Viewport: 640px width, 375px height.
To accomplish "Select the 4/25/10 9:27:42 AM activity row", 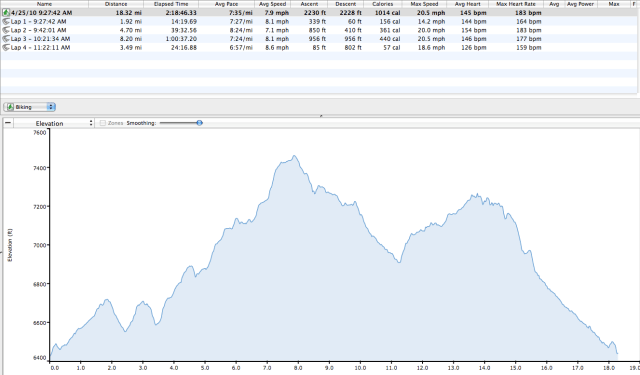I will 318,13.
